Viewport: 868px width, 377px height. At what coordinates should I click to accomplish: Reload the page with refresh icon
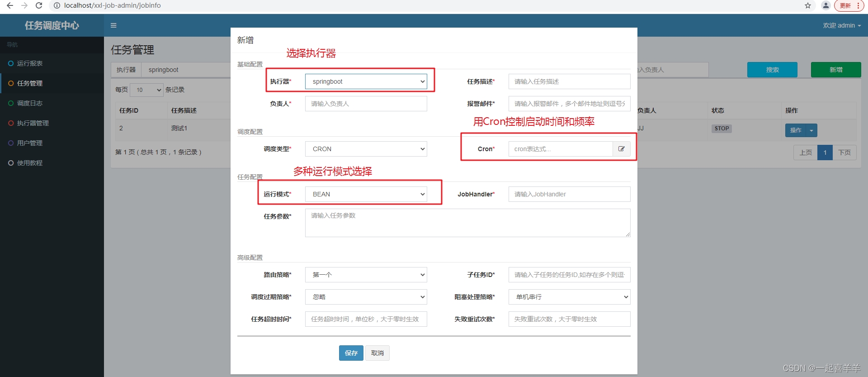(39, 5)
